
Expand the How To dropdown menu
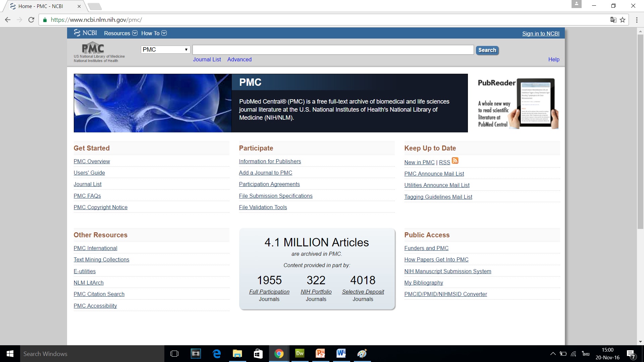pos(154,33)
